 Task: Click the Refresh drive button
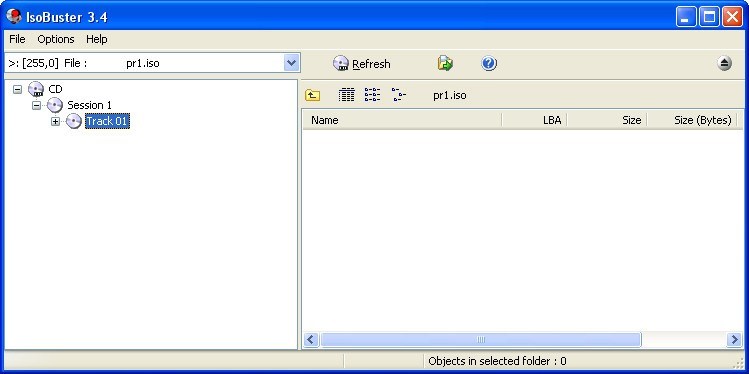tap(362, 64)
